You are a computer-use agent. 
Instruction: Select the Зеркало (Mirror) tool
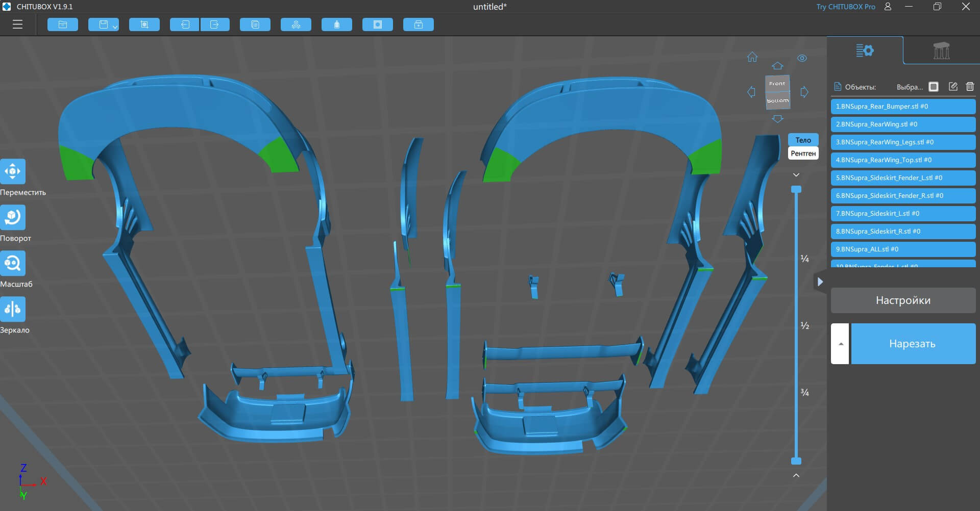coord(13,309)
